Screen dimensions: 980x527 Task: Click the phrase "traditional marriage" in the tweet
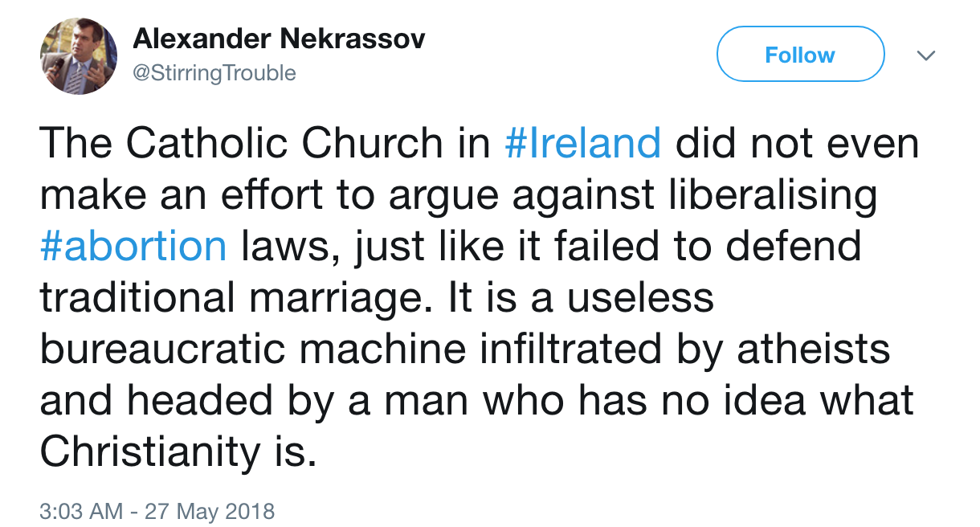(228, 298)
